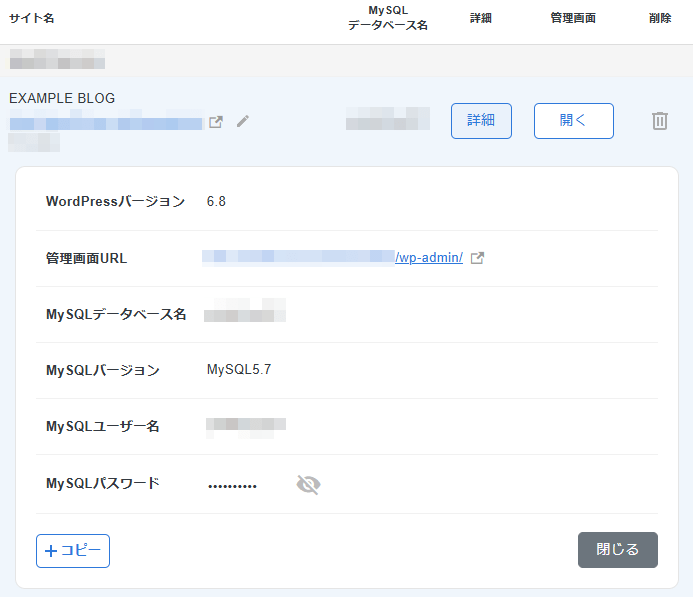693x597 pixels.
Task: Delete EXAMPLE BLOG using the trash icon
Action: [660, 121]
